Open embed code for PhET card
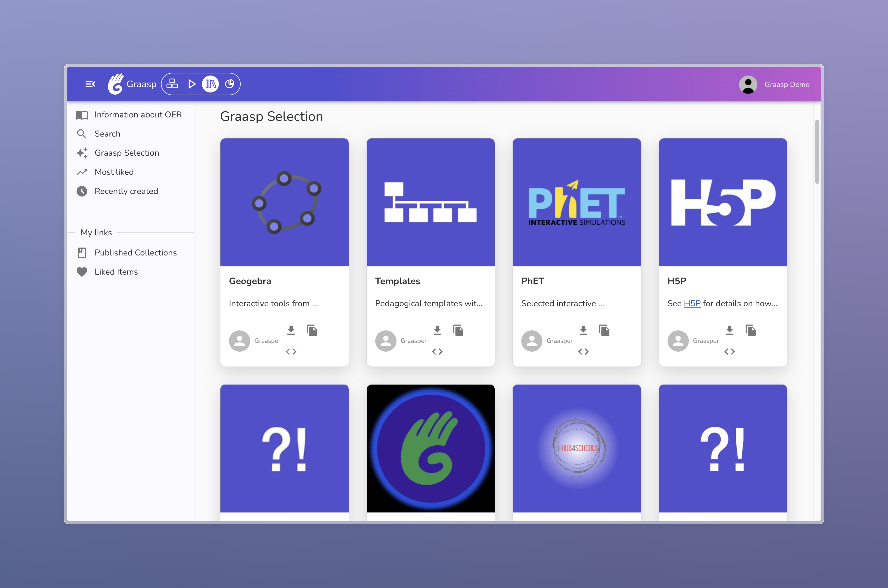The height and width of the screenshot is (588, 888). tap(583, 351)
